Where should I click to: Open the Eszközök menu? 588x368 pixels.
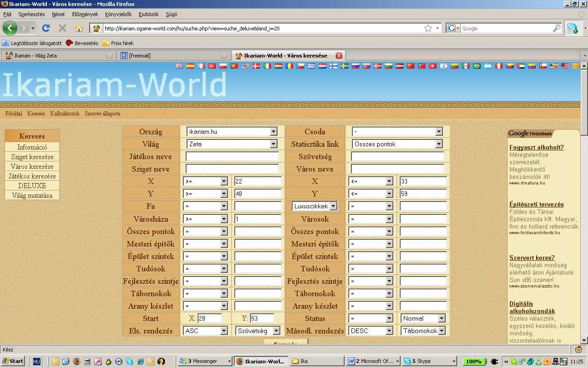pyautogui.click(x=150, y=14)
